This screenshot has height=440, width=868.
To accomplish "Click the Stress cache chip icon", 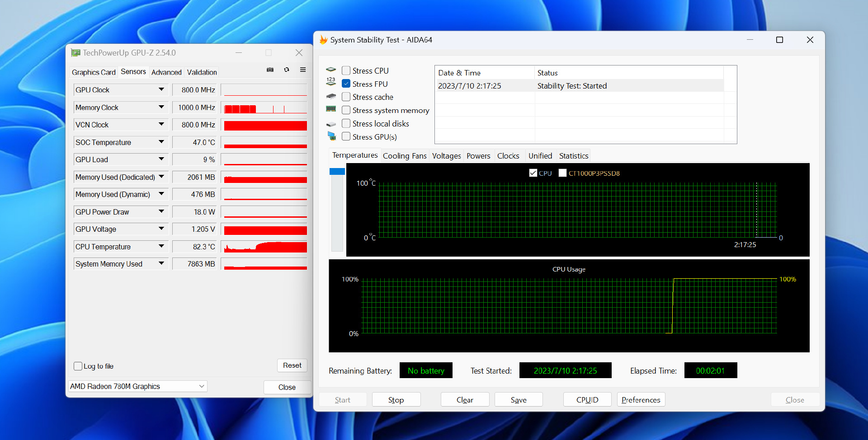I will tap(331, 96).
